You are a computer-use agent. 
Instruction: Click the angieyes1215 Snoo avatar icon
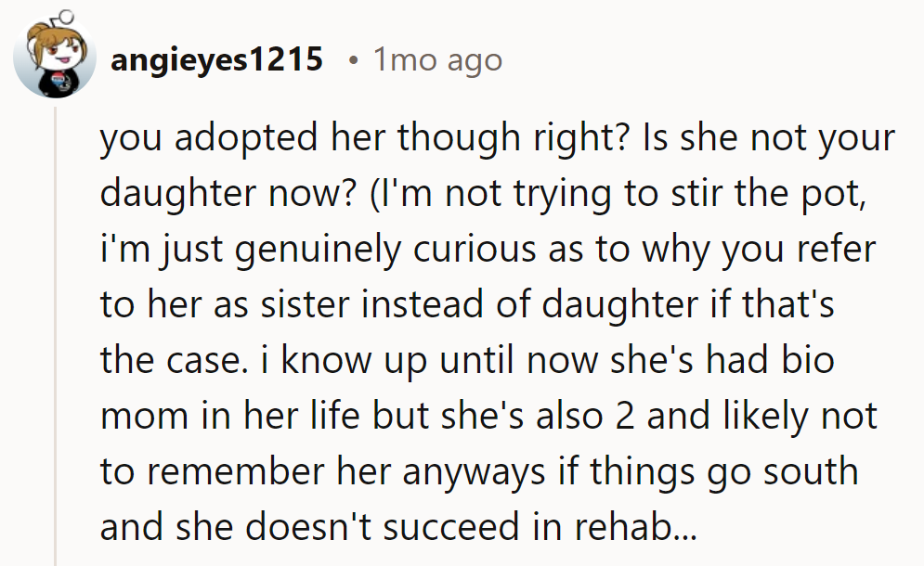[56, 58]
